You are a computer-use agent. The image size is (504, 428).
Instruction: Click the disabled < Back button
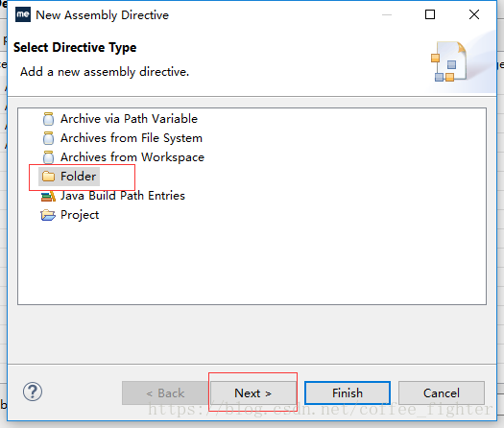tap(165, 393)
